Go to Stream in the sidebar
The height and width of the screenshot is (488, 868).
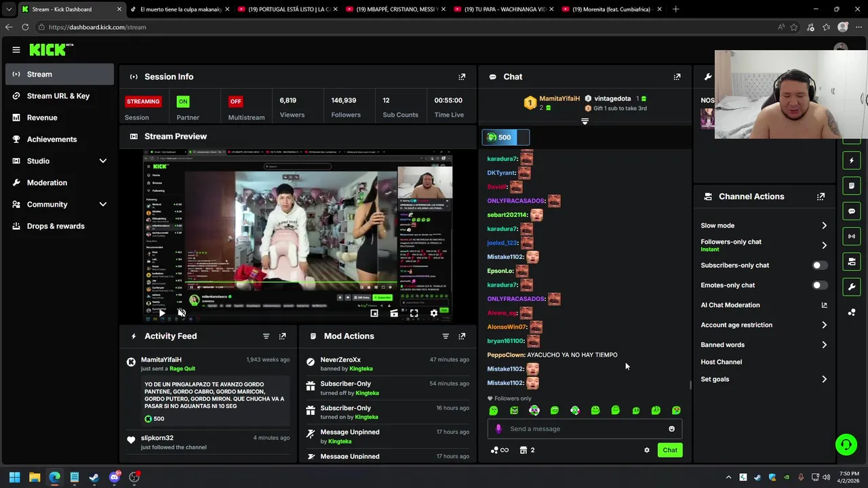[60, 74]
